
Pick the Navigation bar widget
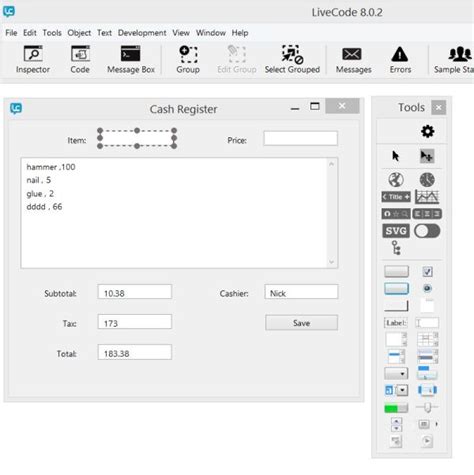pyautogui.click(x=396, y=214)
